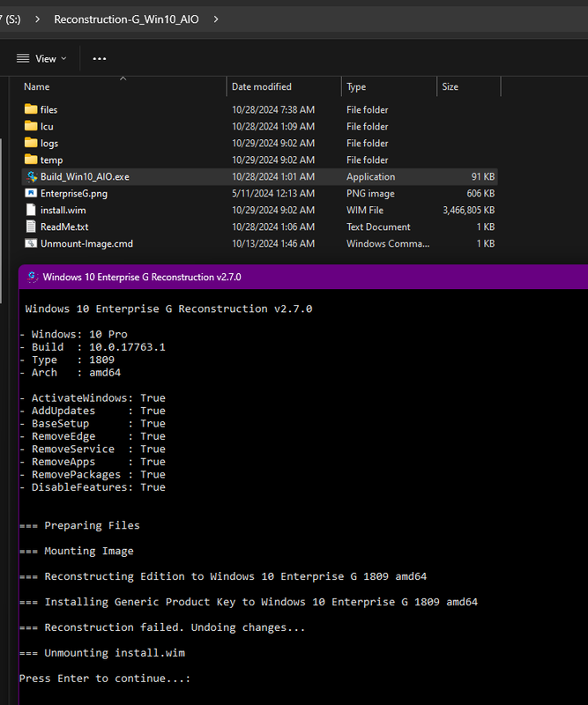
Task: Click the Reconstruction-G_Win10_AIO breadcrumb
Action: click(x=126, y=19)
